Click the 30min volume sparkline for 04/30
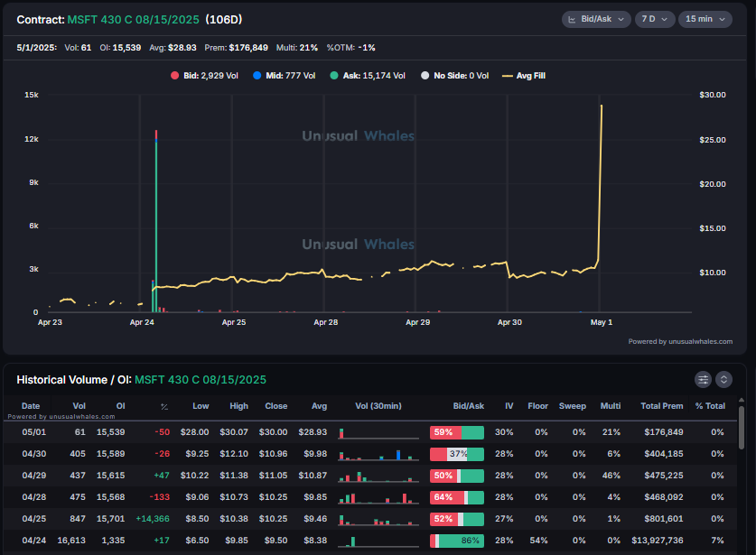Image resolution: width=756 pixels, height=555 pixels. pyautogui.click(x=378, y=455)
